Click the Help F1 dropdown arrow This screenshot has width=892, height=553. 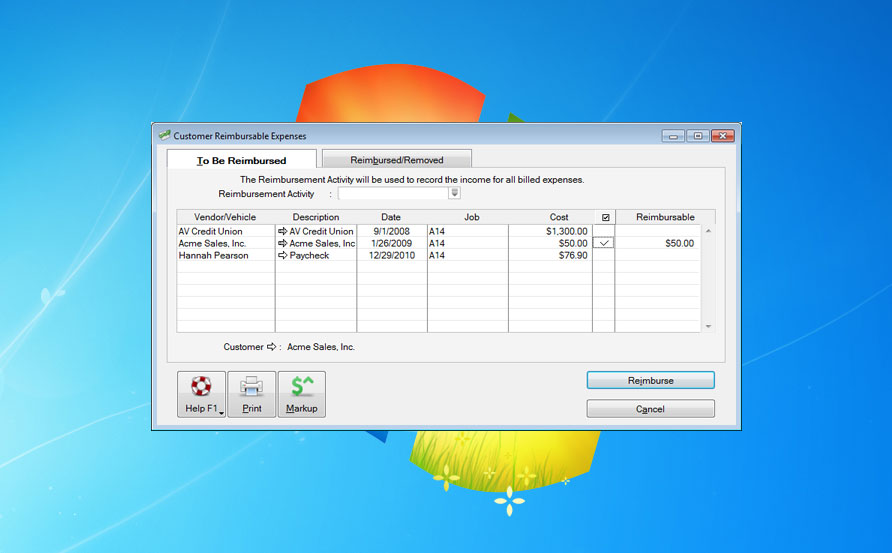(221, 414)
